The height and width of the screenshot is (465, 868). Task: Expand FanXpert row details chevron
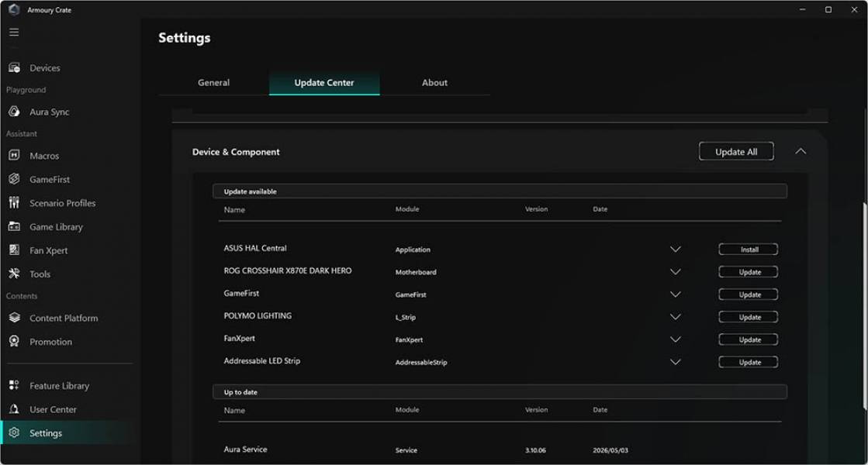(x=676, y=339)
